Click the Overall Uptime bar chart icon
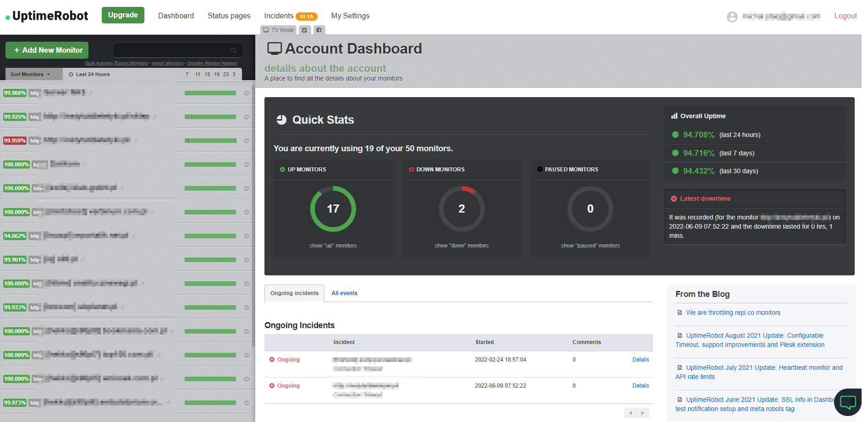This screenshot has height=422, width=868. click(674, 116)
